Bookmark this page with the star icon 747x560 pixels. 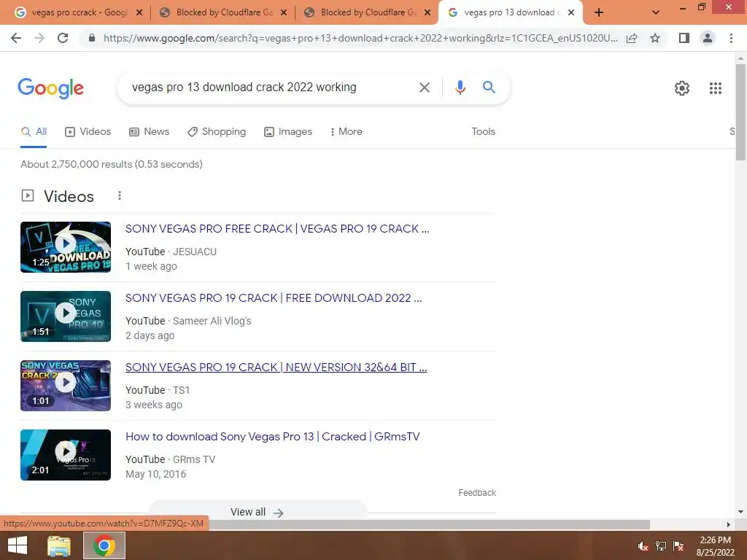655,38
